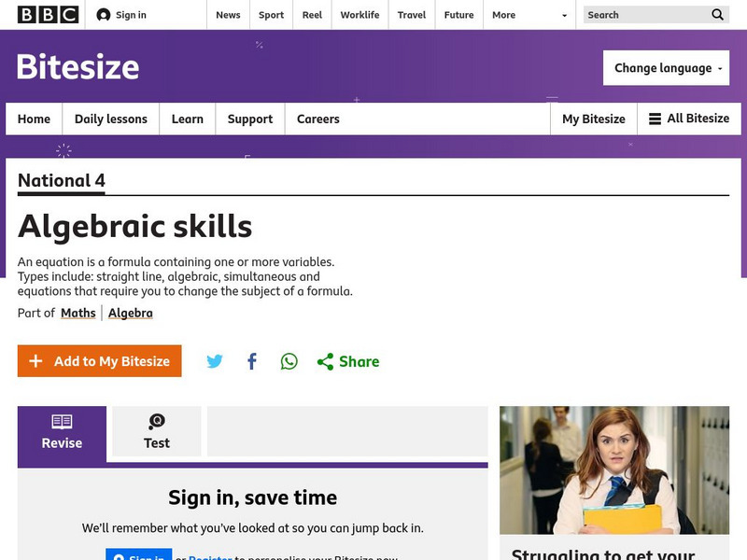Click Sign in in the top bar

pos(131,15)
